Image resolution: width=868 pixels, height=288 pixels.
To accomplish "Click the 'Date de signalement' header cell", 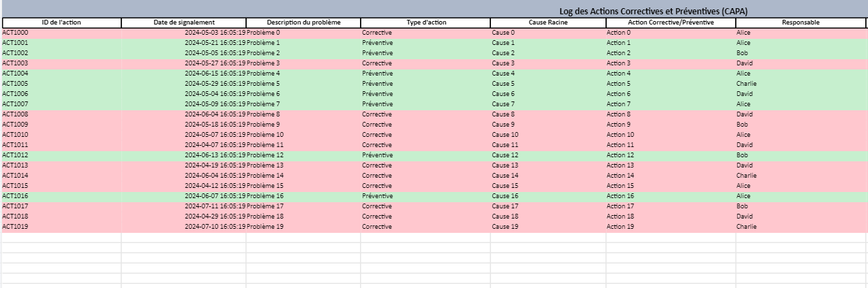I will coord(184,22).
